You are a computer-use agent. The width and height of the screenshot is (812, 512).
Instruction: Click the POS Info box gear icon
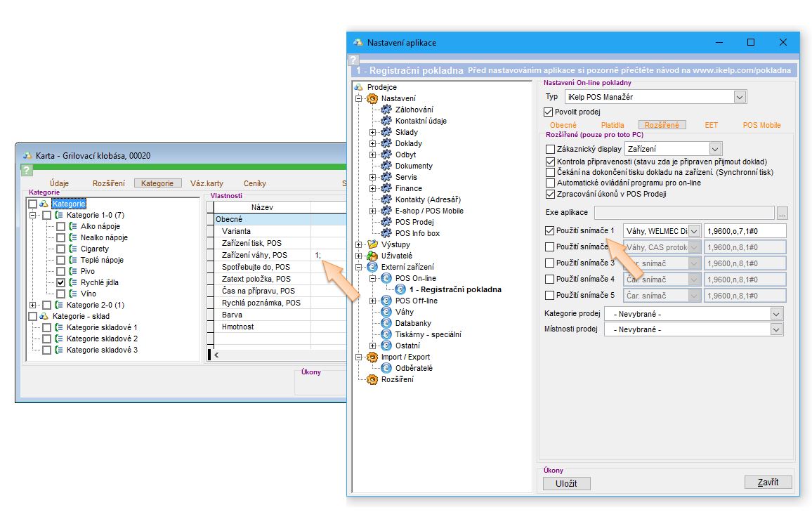pos(386,233)
